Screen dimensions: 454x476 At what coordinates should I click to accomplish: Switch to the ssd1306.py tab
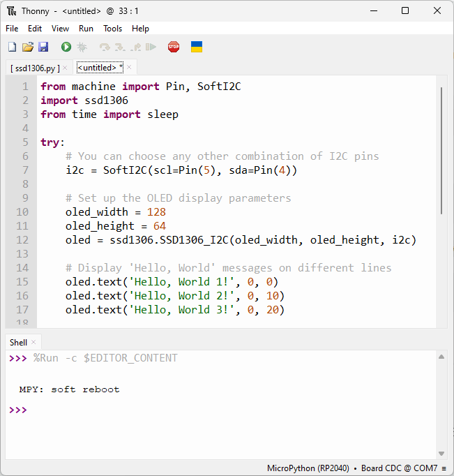35,68
